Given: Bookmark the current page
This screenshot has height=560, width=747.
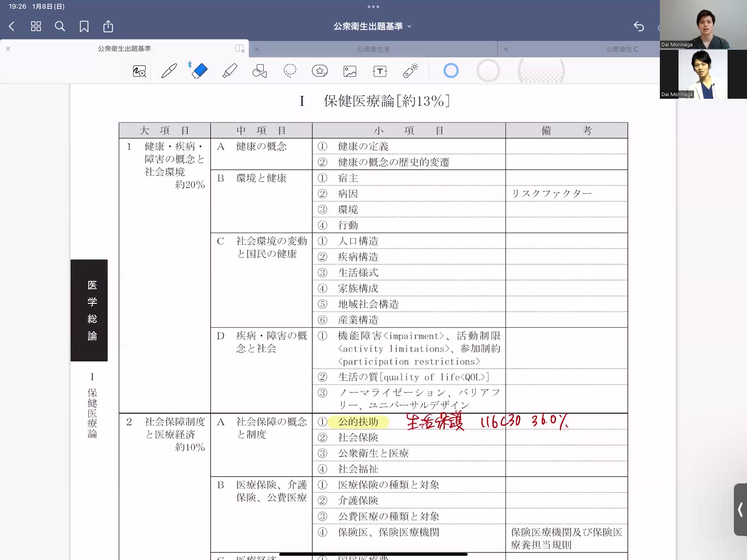Looking at the screenshot, I should [x=84, y=26].
